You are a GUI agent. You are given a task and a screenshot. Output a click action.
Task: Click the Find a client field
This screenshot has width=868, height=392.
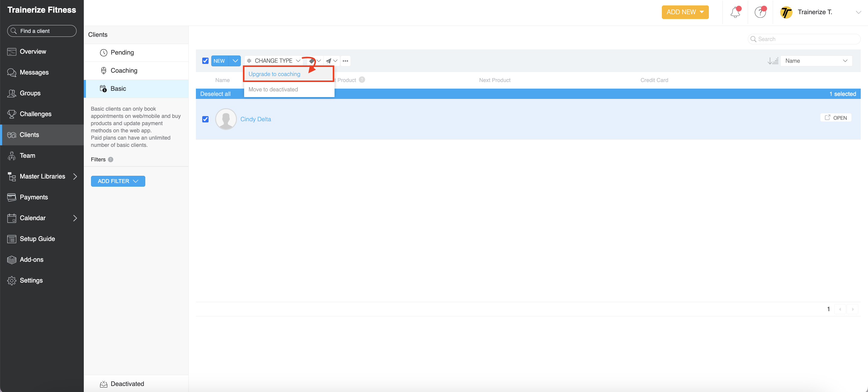tap(42, 31)
